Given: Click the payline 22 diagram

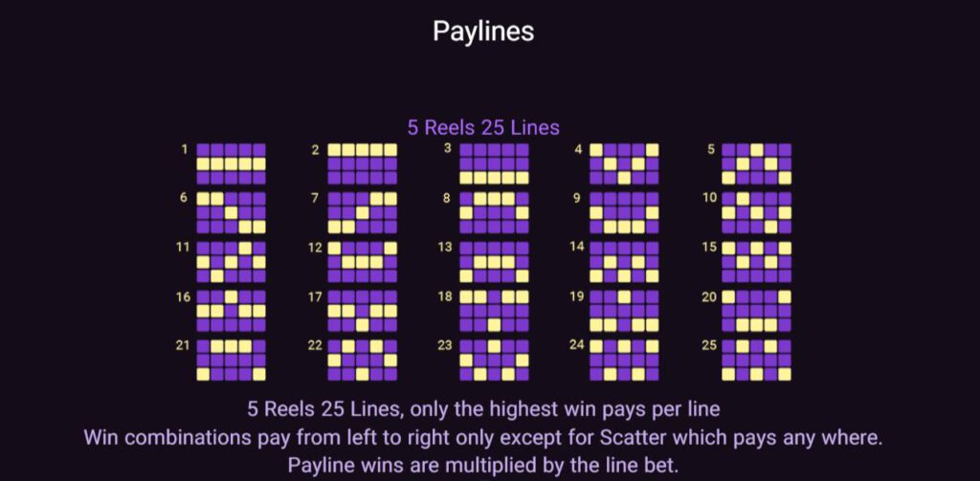Looking at the screenshot, I should click(x=363, y=359).
